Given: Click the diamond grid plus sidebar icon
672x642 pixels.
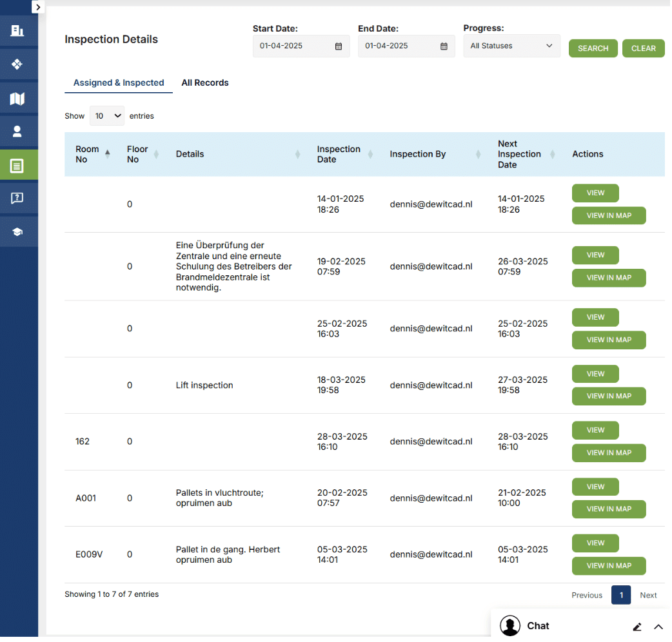Looking at the screenshot, I should point(17,64).
